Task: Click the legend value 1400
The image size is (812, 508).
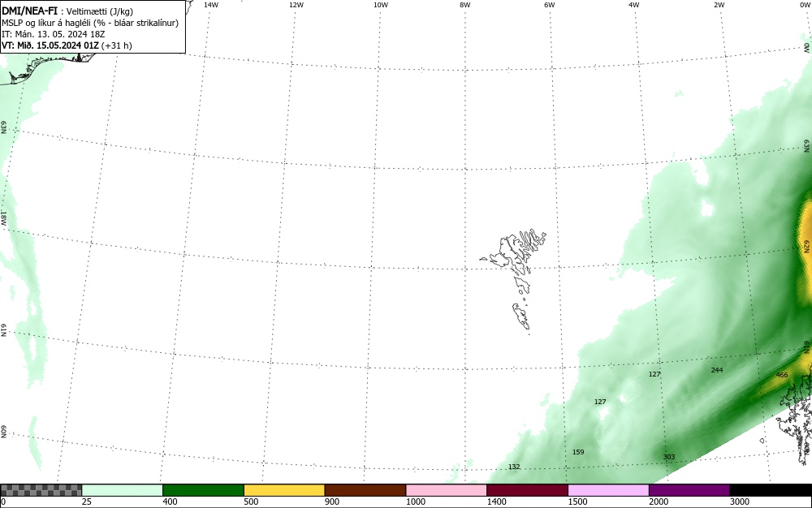Action: point(496,502)
